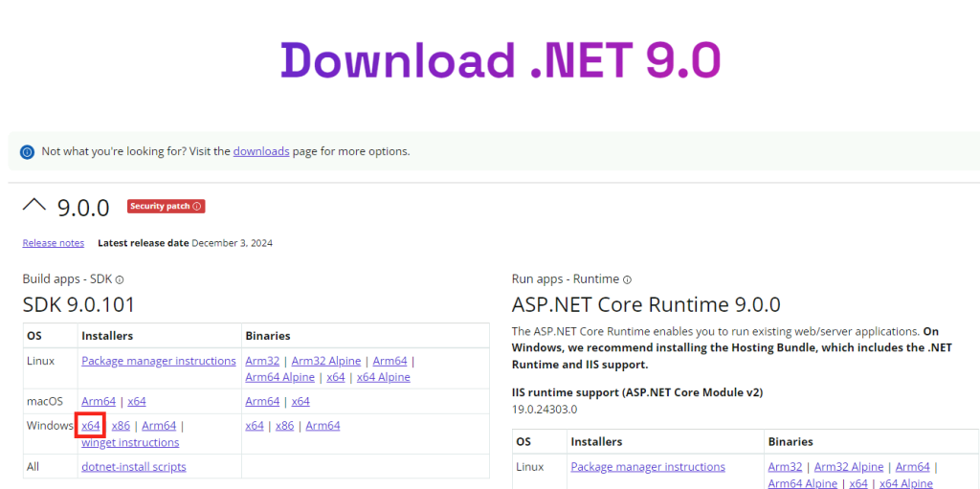This screenshot has width=980, height=489.
Task: Click the 'Linux' row label in SDK table
Action: pyautogui.click(x=40, y=361)
